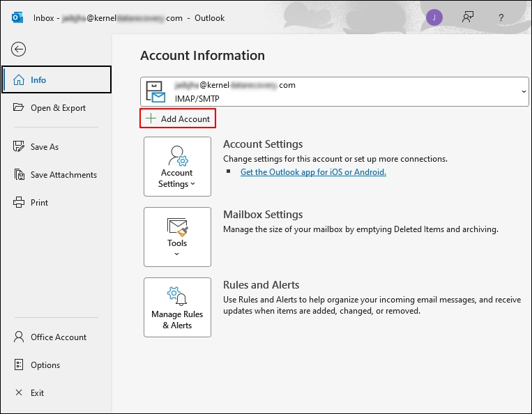Click the green plus Add Account icon
Image resolution: width=532 pixels, height=414 pixels.
151,118
